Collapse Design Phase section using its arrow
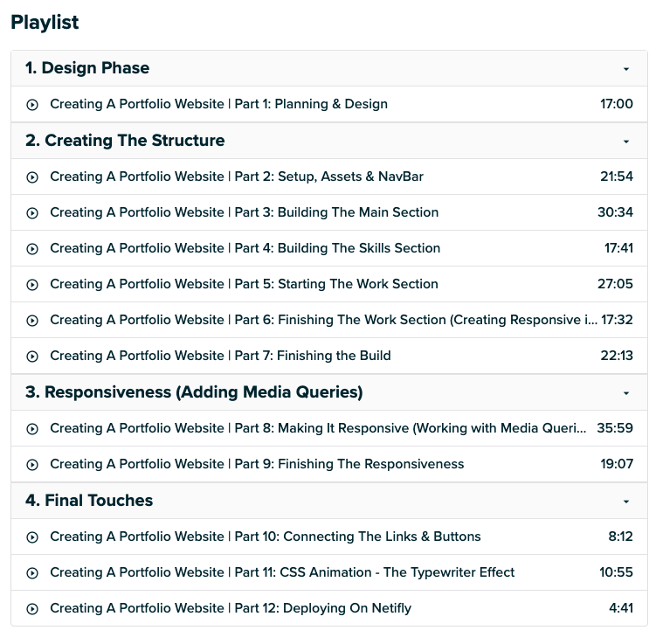The image size is (663, 644). 625,69
